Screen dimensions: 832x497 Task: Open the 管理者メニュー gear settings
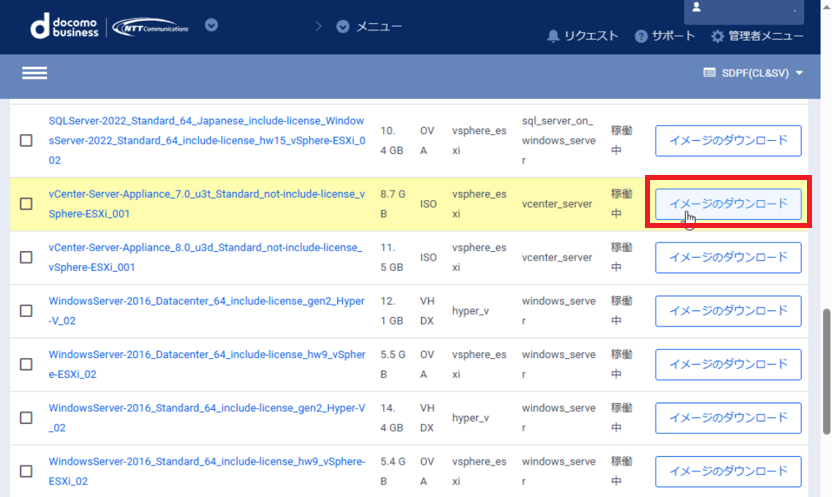point(757,36)
